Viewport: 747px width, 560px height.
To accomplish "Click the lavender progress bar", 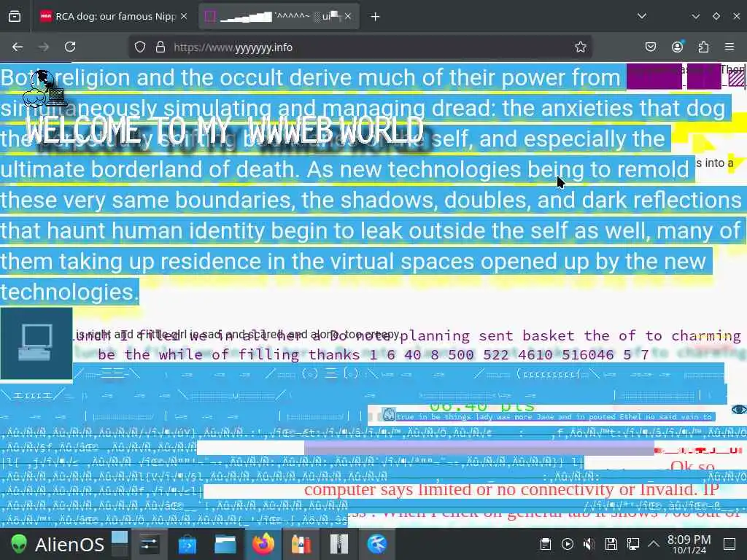I will pyautogui.click(x=479, y=448).
